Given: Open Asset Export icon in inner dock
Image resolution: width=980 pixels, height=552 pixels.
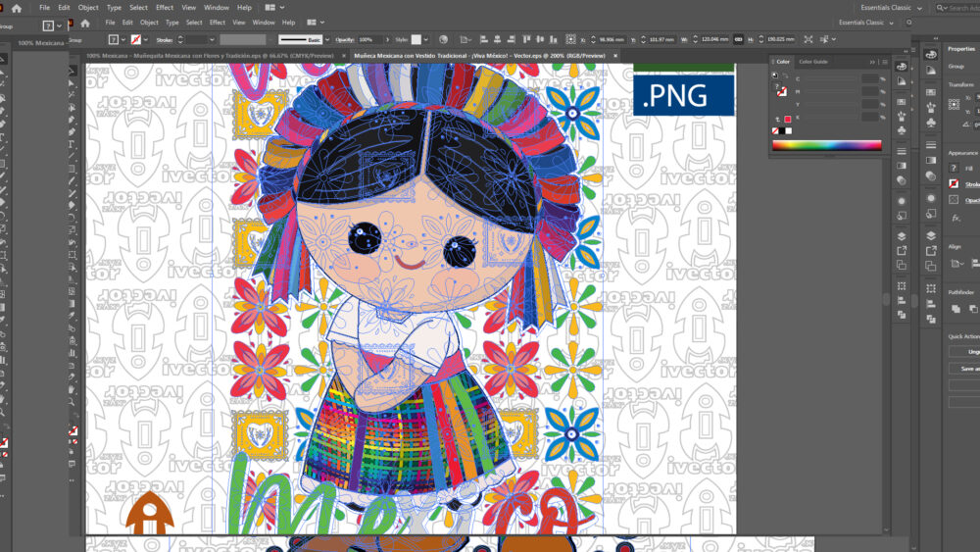Looking at the screenshot, I should pos(902,251).
